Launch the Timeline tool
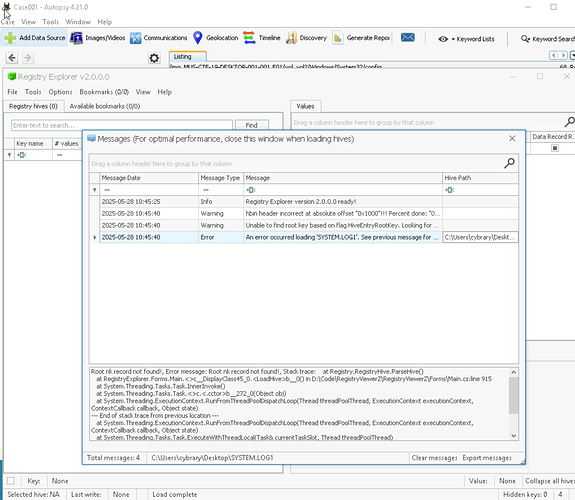The height and width of the screenshot is (500, 575). coord(261,38)
